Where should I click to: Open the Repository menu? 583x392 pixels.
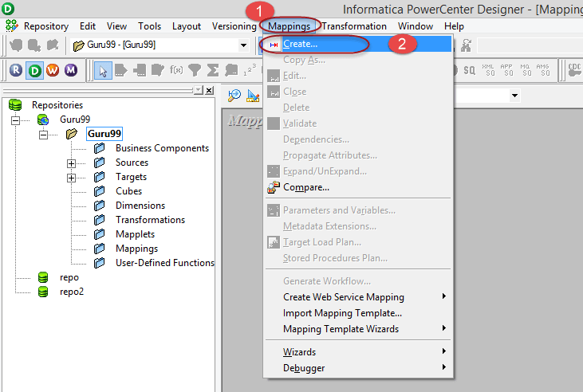pos(46,26)
